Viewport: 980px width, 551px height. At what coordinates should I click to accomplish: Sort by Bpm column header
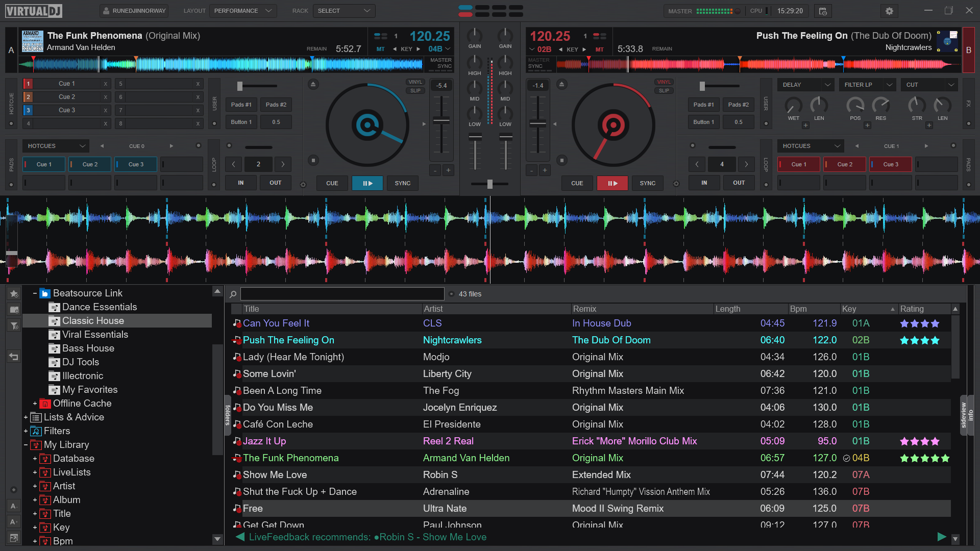814,309
